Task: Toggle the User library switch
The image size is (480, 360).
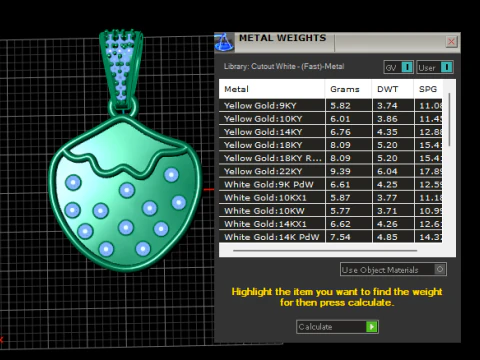Action: [x=435, y=67]
